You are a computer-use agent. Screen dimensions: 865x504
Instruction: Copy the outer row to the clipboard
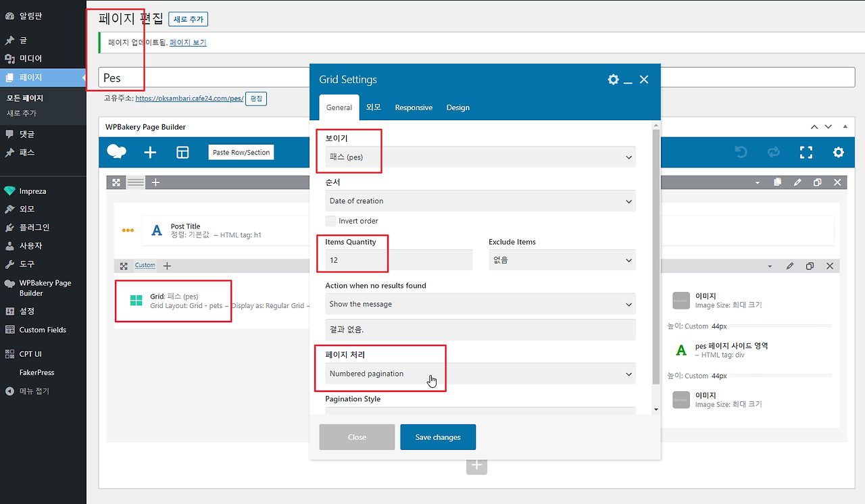[x=778, y=182]
